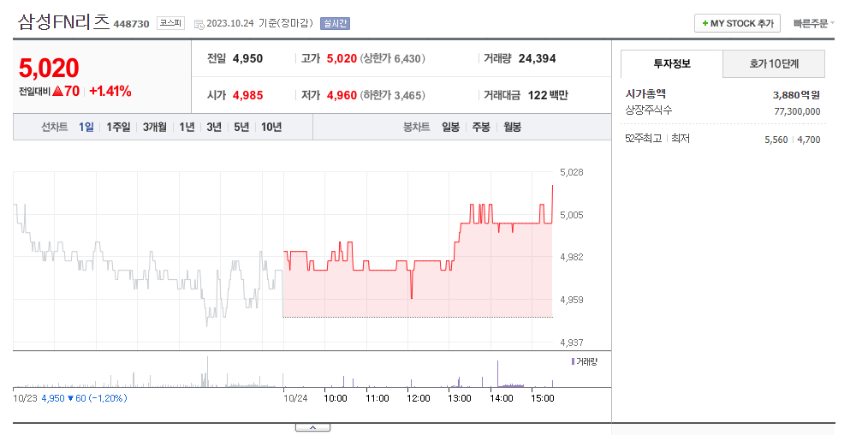Viewport: 868px width, 435px height.
Task: Add stock via MY STOCK 추가 button
Action: 737,23
